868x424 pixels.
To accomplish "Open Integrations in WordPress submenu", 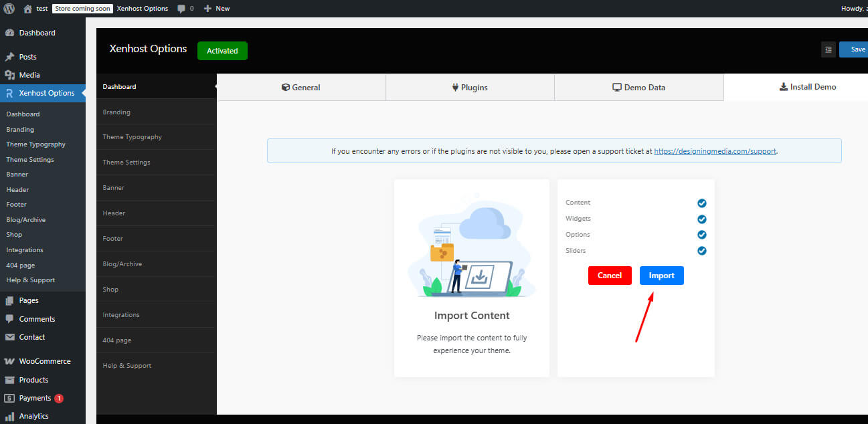I will [x=25, y=250].
